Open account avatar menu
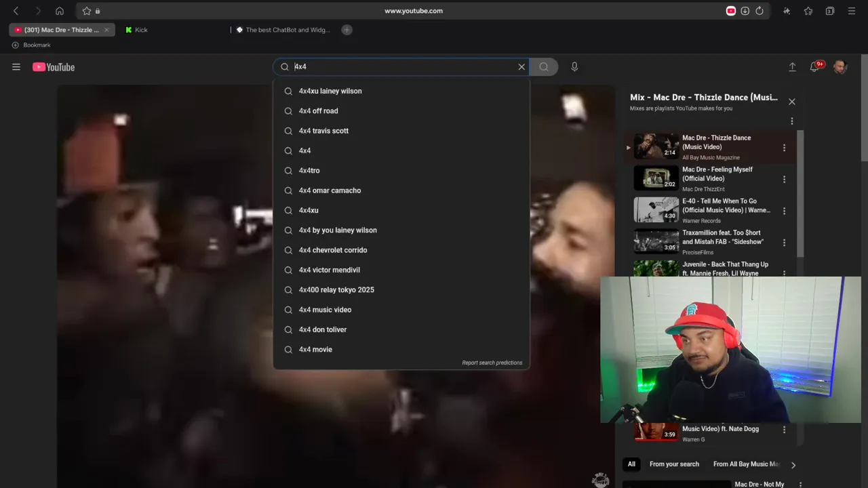868x488 pixels. 840,67
